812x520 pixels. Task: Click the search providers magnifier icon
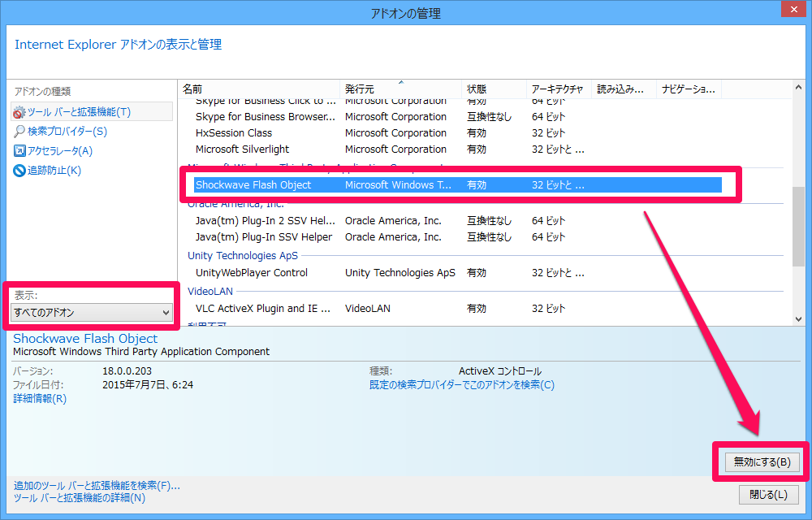[x=19, y=132]
